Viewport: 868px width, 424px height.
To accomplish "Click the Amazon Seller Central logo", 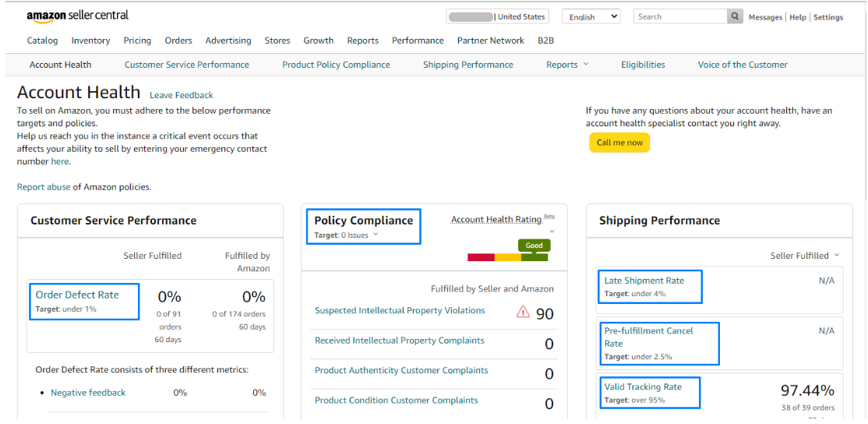I will (x=77, y=16).
